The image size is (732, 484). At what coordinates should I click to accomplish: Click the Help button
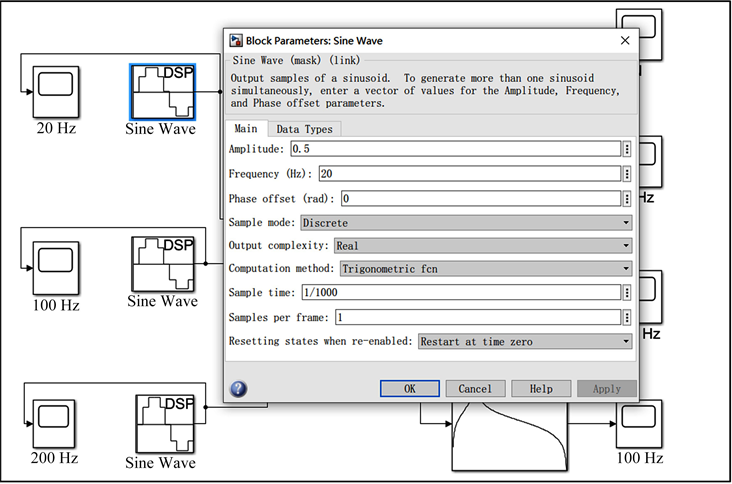[x=541, y=388]
